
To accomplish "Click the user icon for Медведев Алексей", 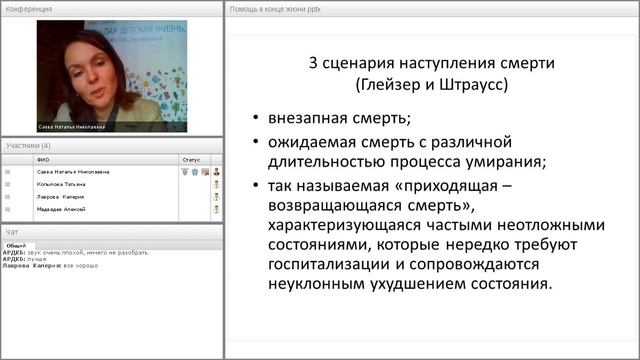I will click(216, 209).
